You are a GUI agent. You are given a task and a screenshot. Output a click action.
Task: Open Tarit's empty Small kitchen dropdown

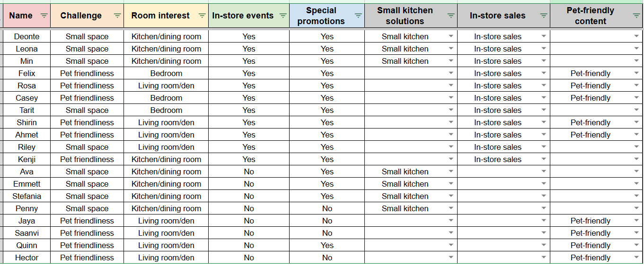[451, 110]
